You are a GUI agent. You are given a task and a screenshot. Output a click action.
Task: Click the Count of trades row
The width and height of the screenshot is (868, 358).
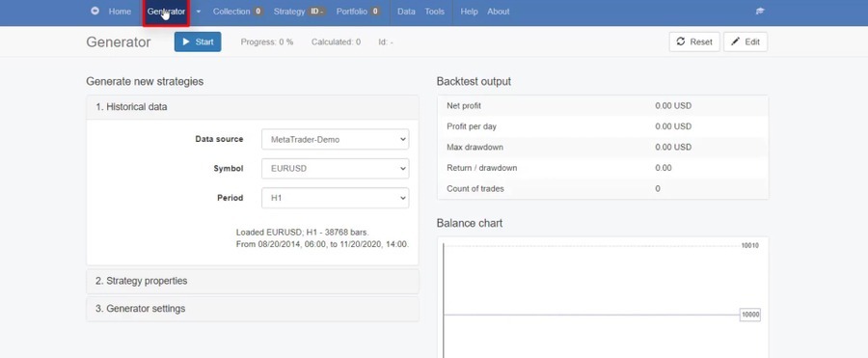pos(603,188)
